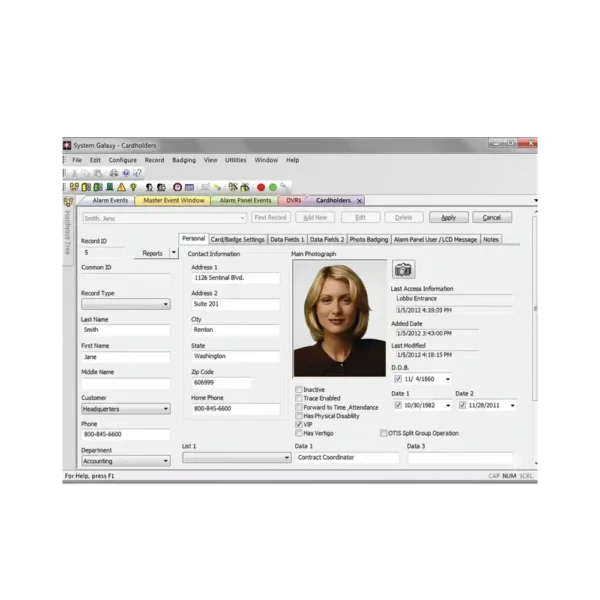Click the yellow pencil toolbar icon
The height and width of the screenshot is (600, 600).
tap(217, 187)
